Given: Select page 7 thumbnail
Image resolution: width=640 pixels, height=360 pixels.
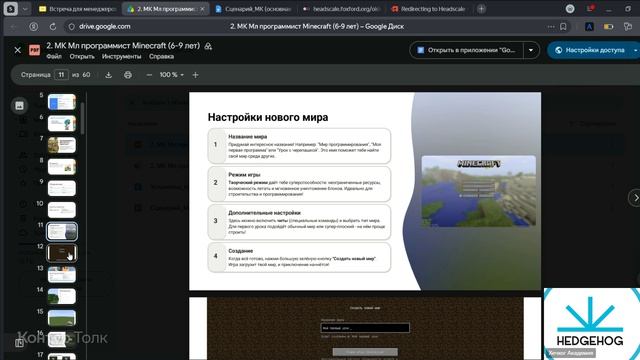Looking at the screenshot, I should pyautogui.click(x=62, y=145).
